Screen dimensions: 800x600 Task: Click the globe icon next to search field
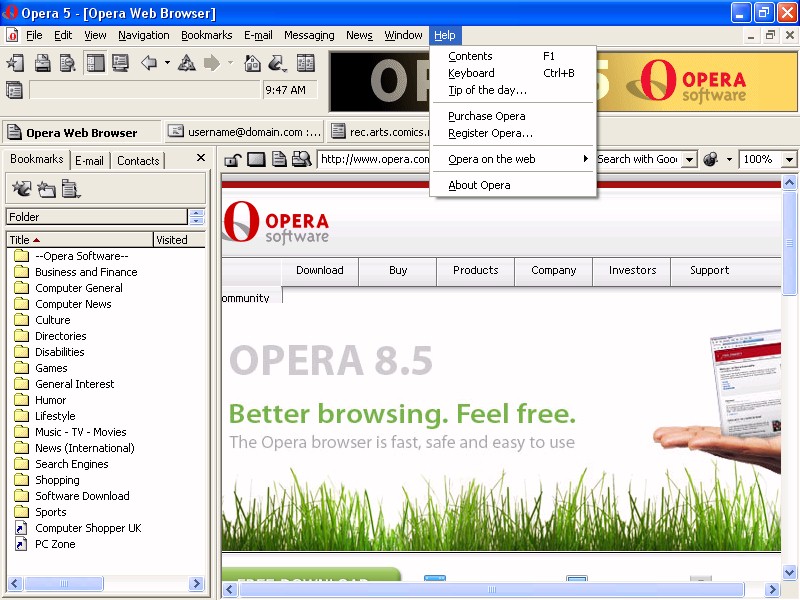pyautogui.click(x=710, y=160)
